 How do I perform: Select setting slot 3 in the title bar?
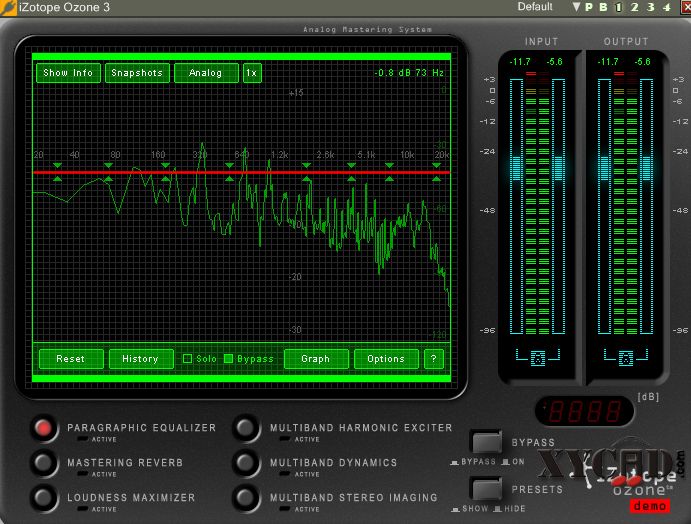coord(651,7)
